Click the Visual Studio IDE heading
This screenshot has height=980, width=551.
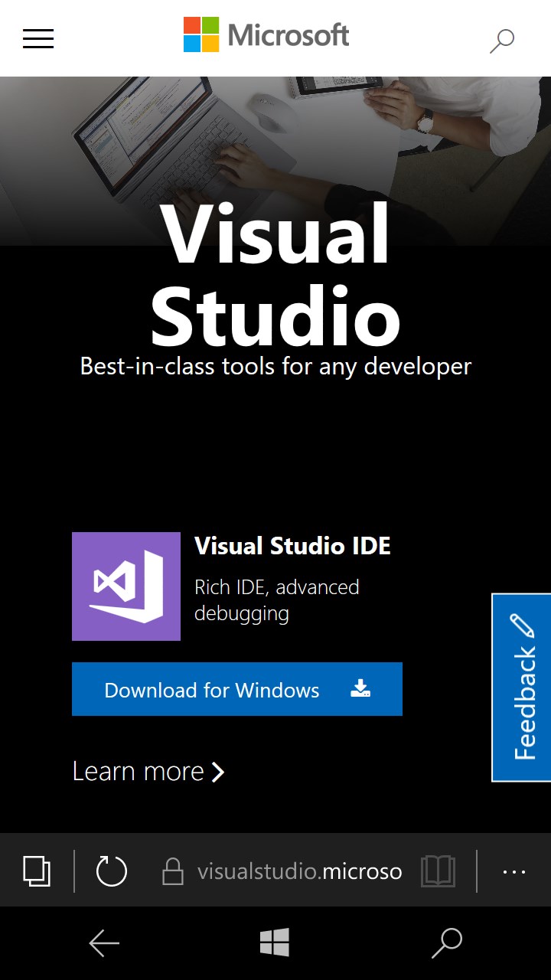pyautogui.click(x=292, y=546)
